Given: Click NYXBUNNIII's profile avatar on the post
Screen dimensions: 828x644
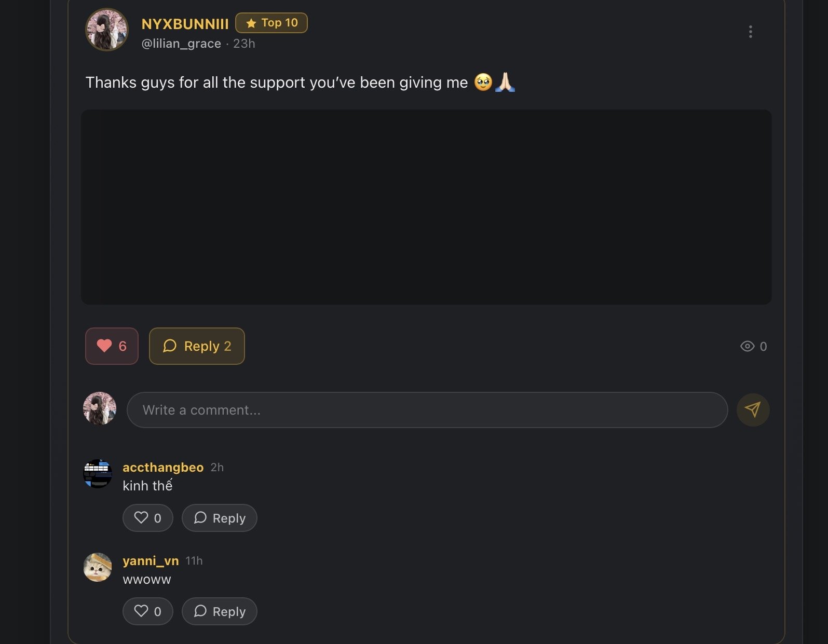Looking at the screenshot, I should pyautogui.click(x=107, y=30).
